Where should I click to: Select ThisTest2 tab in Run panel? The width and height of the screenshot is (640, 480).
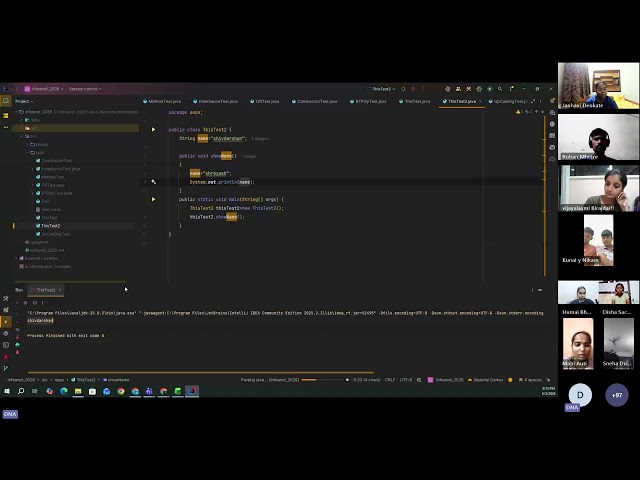pyautogui.click(x=44, y=290)
